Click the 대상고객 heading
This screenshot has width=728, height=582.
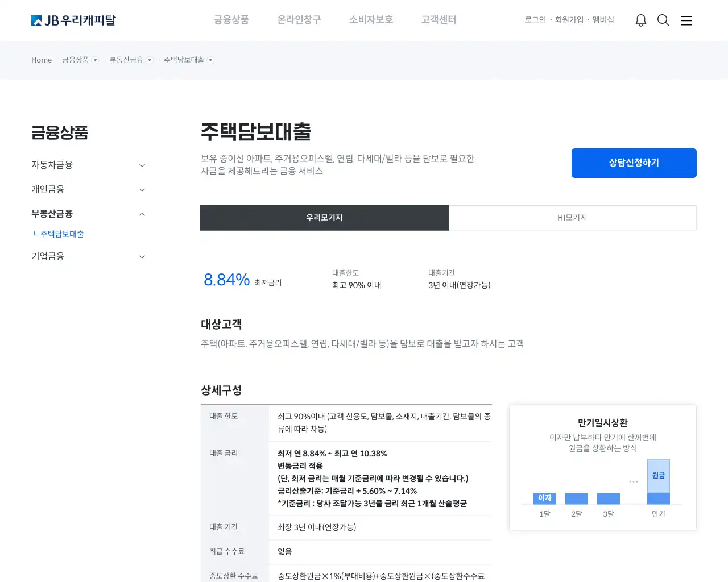pos(221,325)
